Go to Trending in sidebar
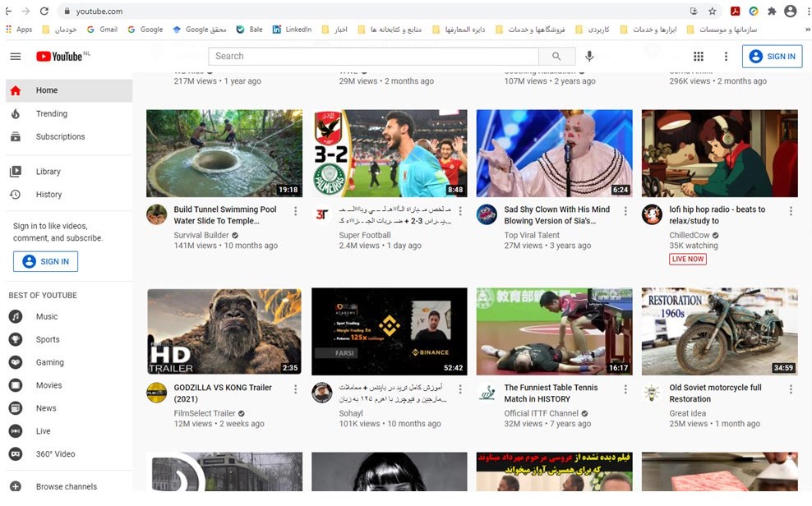 (x=69, y=114)
